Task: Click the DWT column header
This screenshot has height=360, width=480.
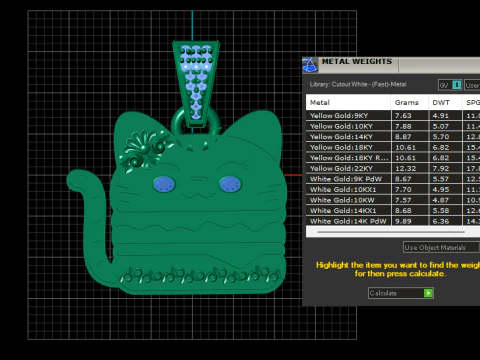Action: click(445, 102)
